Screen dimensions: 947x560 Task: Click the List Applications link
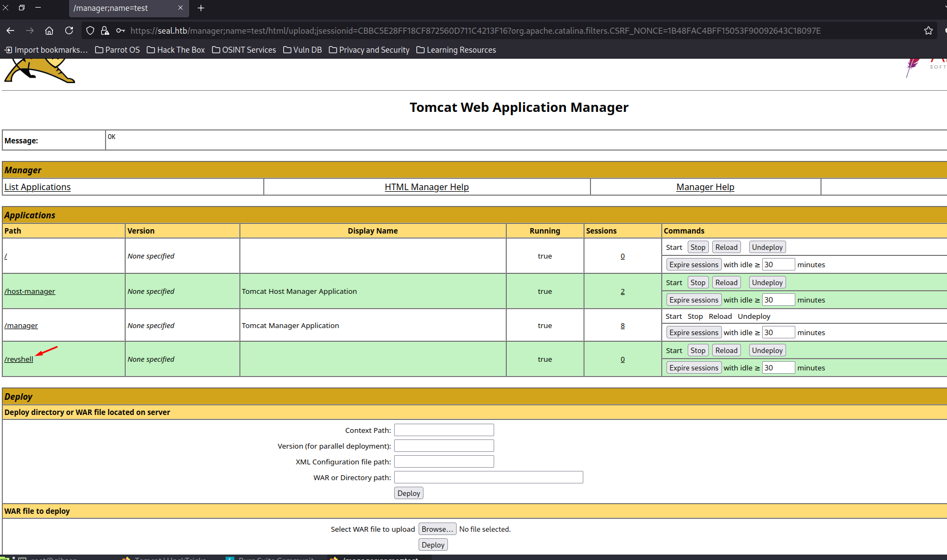pos(38,187)
